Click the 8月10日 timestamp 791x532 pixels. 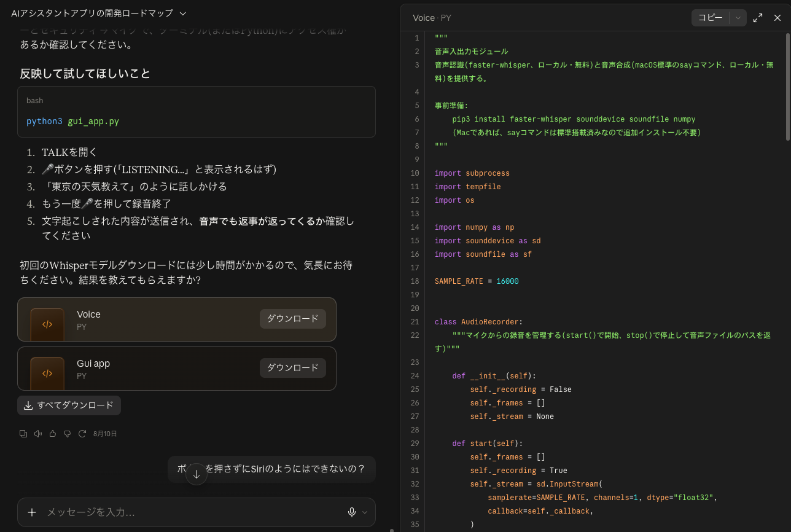(105, 434)
